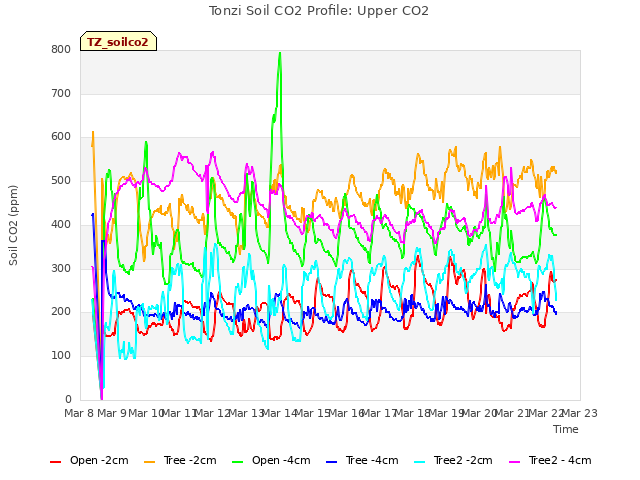The height and width of the screenshot is (480, 640).
Task: Click the TZ_soilco2 label box
Action: coord(118,41)
